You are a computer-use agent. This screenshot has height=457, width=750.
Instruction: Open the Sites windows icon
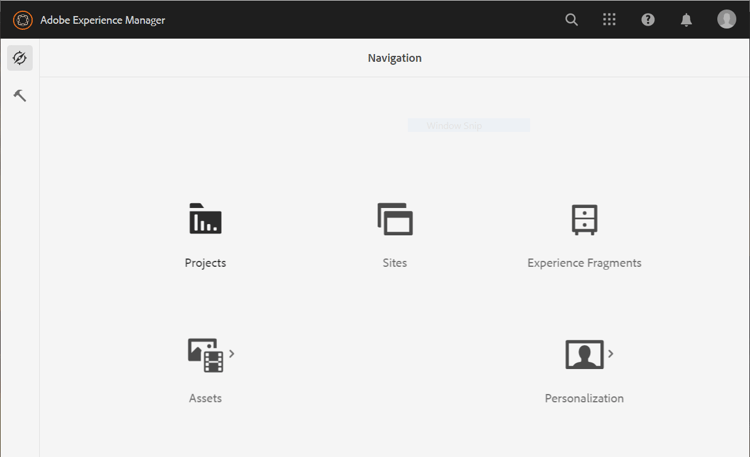[395, 219]
